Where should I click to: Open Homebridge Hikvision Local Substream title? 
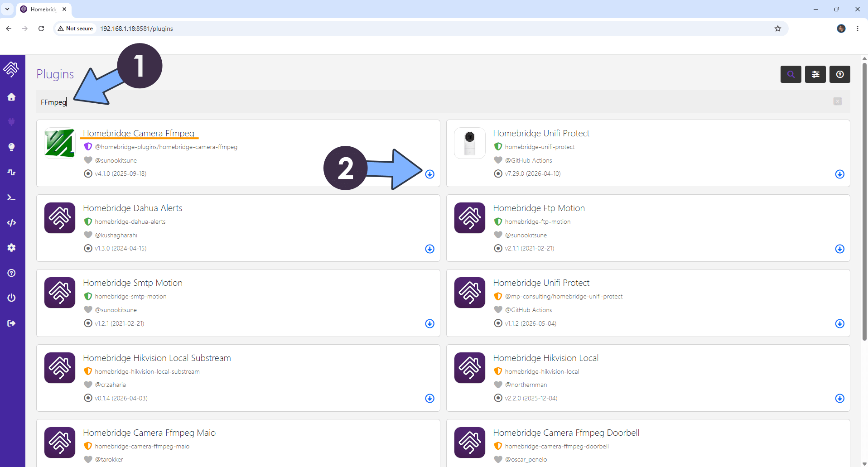[157, 358]
